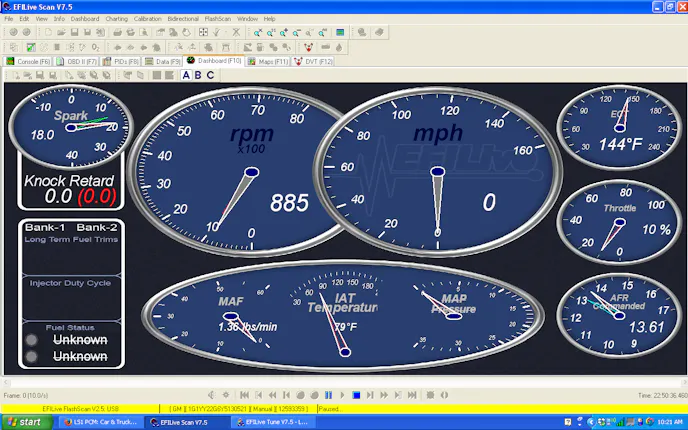Switch to the Maps (F11) tab
This screenshot has height=430, width=688.
pos(268,61)
